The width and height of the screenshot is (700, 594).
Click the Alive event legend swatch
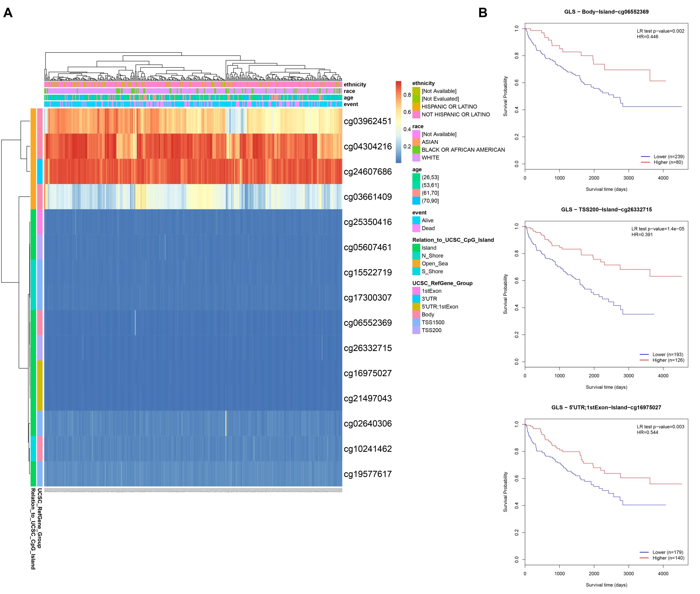click(416, 221)
